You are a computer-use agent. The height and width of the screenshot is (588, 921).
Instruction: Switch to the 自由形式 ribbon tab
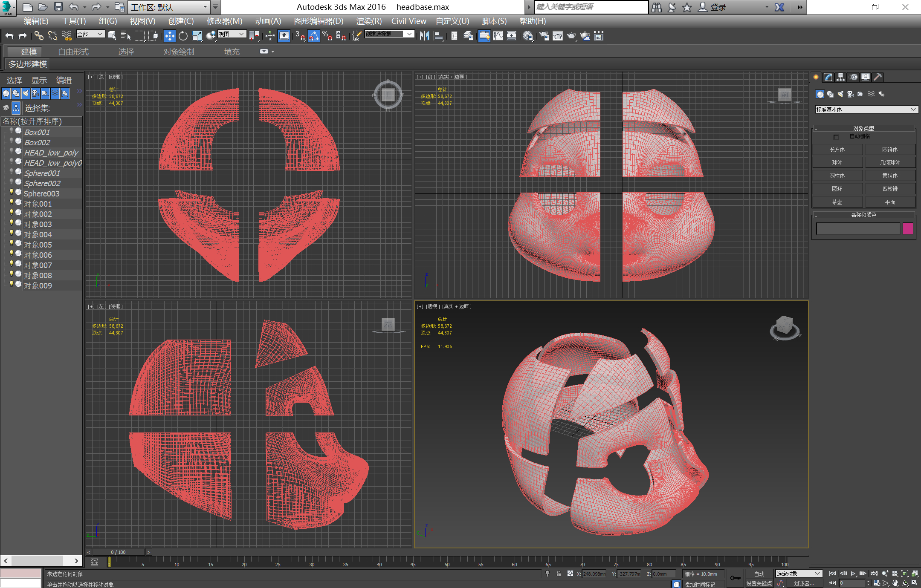pyautogui.click(x=73, y=52)
